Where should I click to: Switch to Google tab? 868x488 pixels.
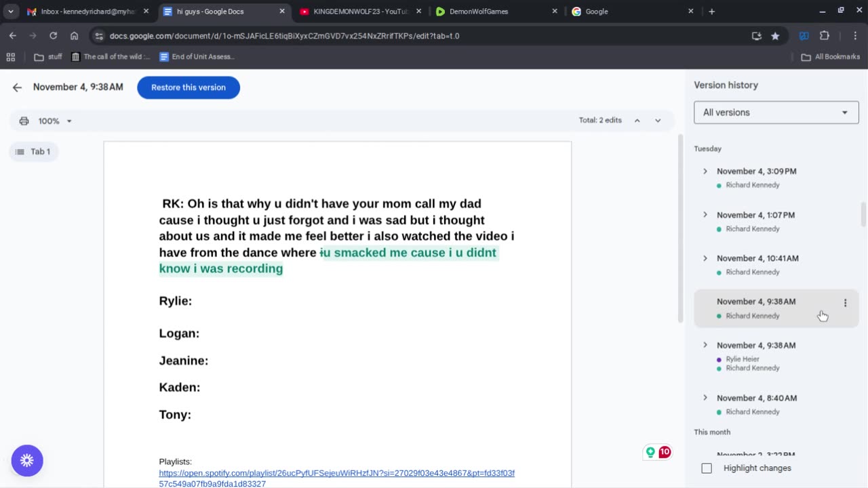coord(631,12)
